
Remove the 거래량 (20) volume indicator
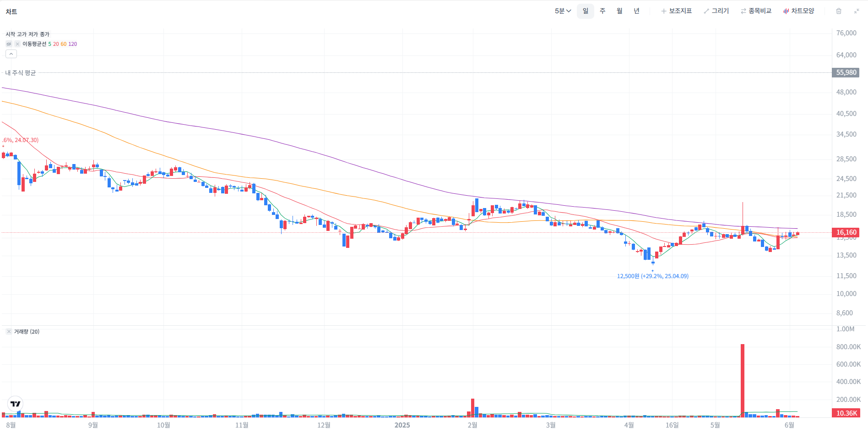click(x=9, y=332)
